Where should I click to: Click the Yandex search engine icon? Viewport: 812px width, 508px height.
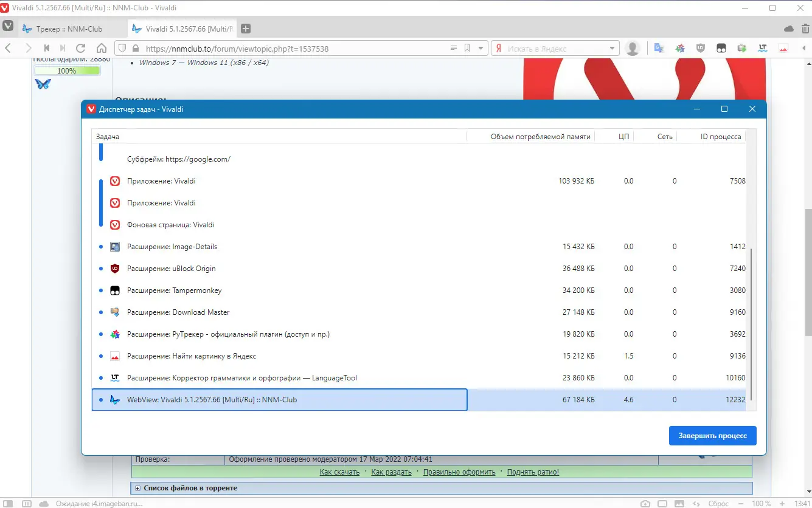point(498,49)
